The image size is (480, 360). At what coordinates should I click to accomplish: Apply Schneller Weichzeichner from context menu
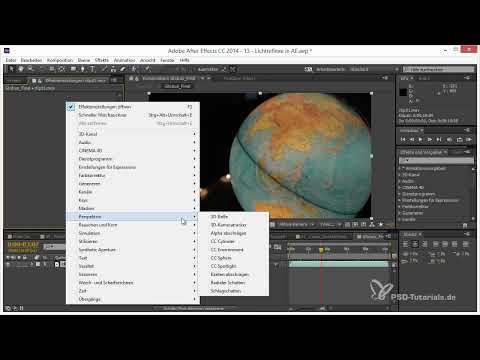[x=132, y=115]
